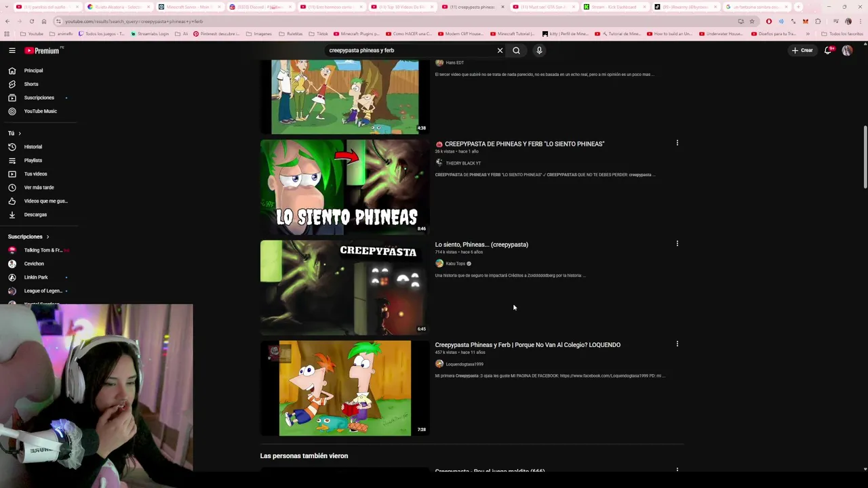The image size is (868, 488).
Task: Open Suscripciones in the sidebar
Action: point(39,98)
